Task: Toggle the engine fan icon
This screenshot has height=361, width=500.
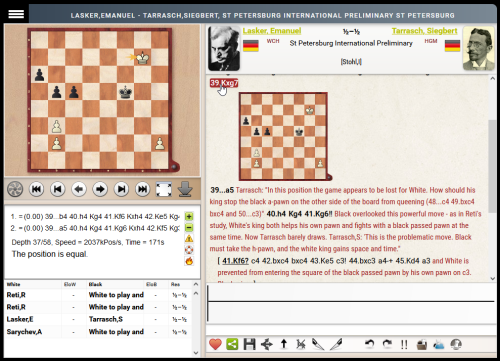Action: (x=15, y=189)
